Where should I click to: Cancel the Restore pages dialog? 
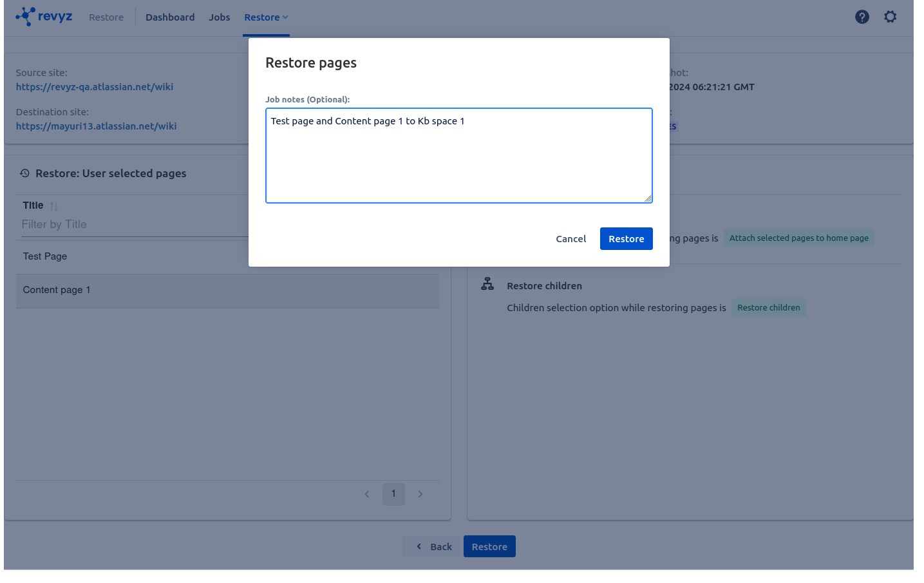(570, 239)
